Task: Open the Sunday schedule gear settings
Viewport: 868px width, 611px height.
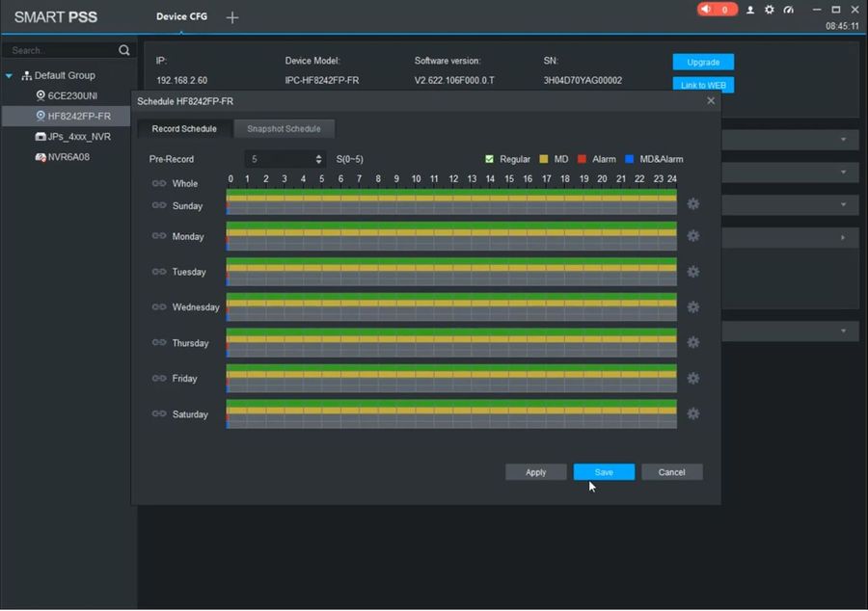Action: [692, 204]
